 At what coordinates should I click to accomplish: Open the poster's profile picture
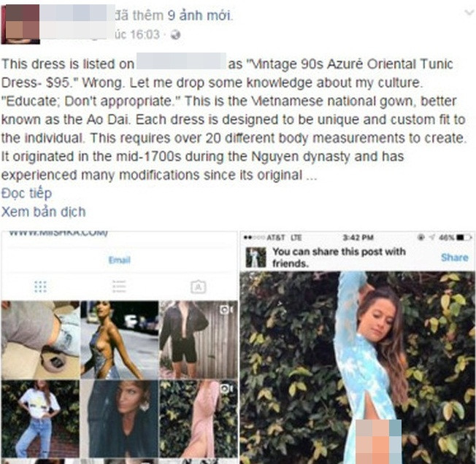(20, 25)
